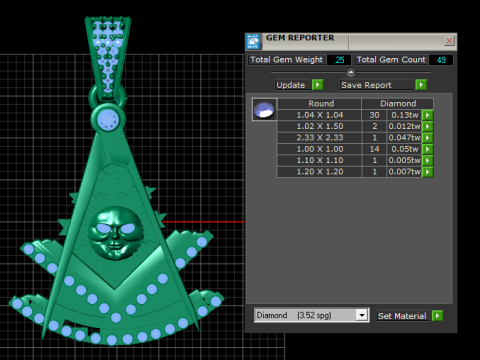Click green arrow beside Set Material
The height and width of the screenshot is (360, 480).
(x=437, y=315)
